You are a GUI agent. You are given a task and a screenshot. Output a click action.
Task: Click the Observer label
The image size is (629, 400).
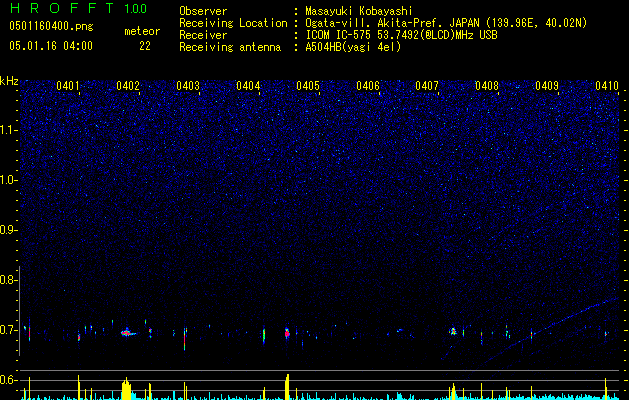pyautogui.click(x=203, y=11)
